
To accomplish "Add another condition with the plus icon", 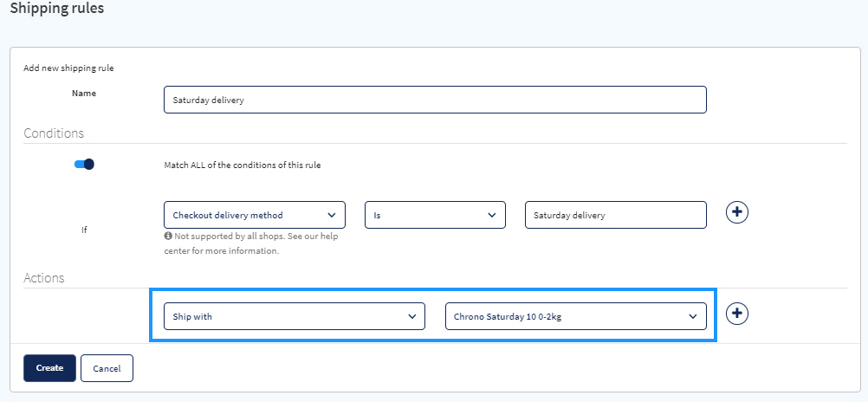I will coord(737,212).
